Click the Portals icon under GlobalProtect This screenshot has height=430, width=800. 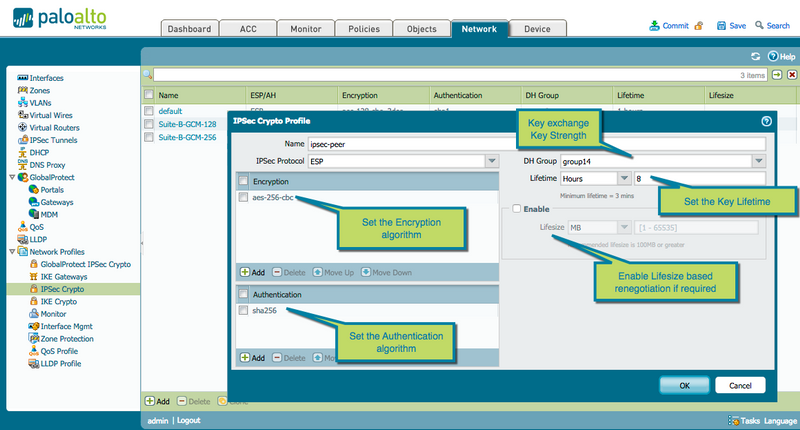click(34, 189)
